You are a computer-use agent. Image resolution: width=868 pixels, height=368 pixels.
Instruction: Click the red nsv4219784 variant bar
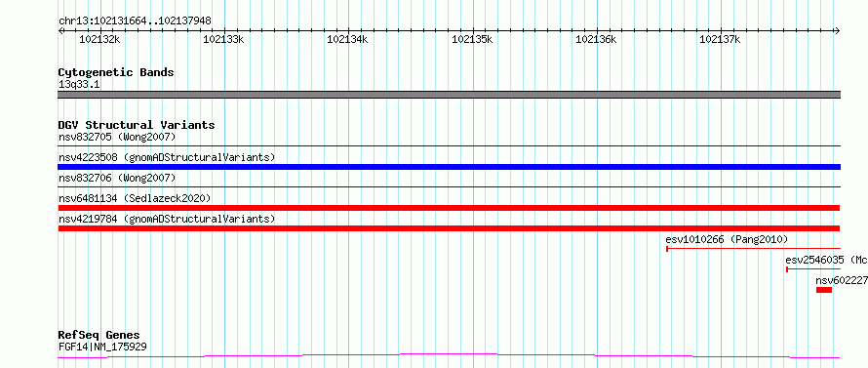449,228
